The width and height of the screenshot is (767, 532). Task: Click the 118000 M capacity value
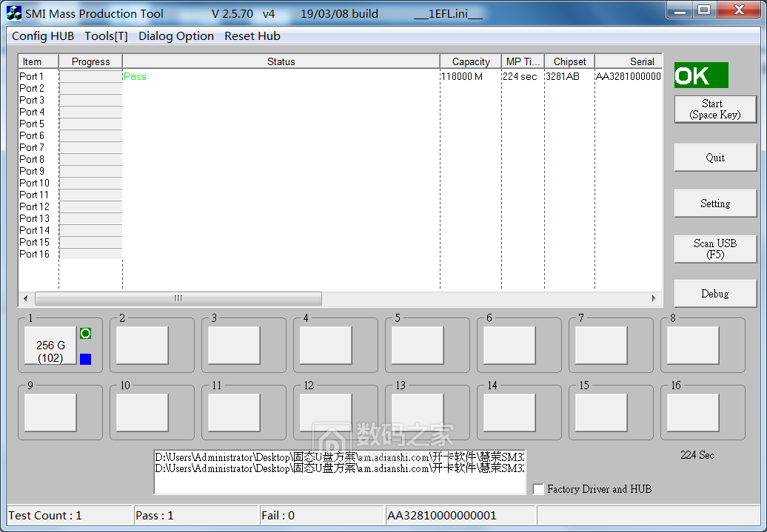(462, 76)
